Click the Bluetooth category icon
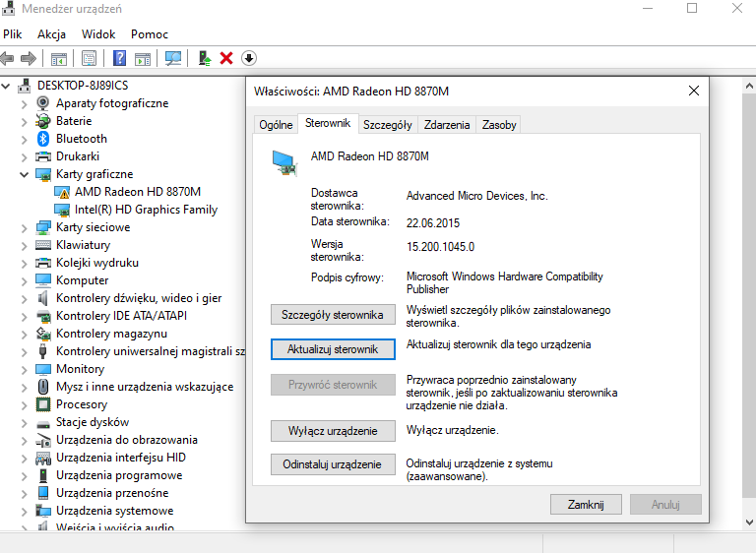 pyautogui.click(x=43, y=139)
